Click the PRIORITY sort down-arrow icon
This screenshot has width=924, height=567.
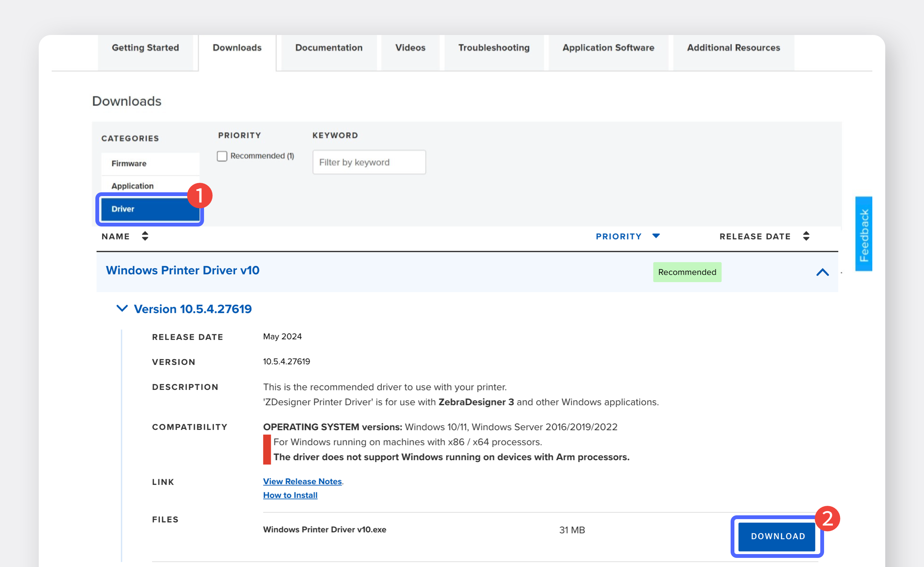pos(656,236)
